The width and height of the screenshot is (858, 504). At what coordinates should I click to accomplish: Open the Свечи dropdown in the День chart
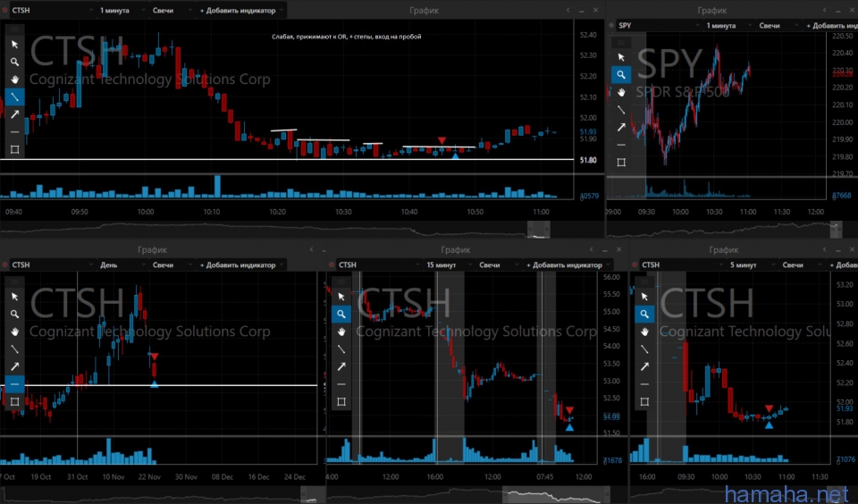[x=171, y=265]
